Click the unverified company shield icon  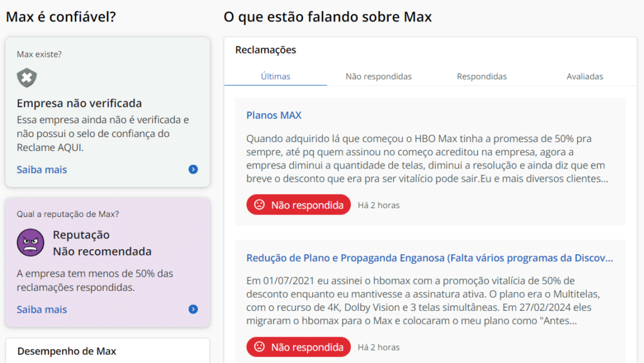coord(27,78)
